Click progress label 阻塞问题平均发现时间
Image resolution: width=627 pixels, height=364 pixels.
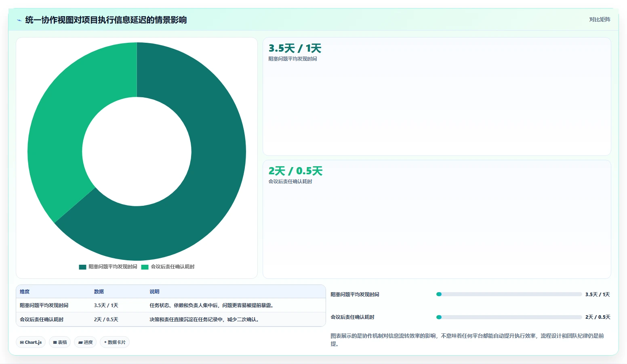[355, 295]
